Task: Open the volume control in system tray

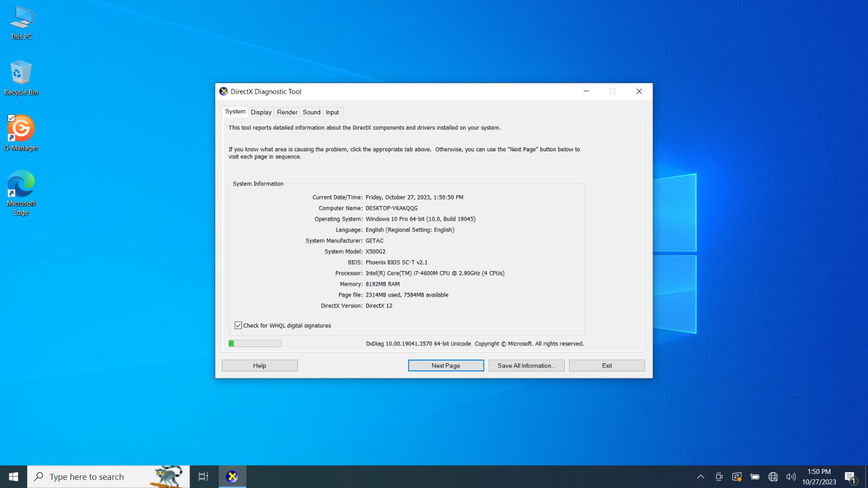Action: point(791,477)
